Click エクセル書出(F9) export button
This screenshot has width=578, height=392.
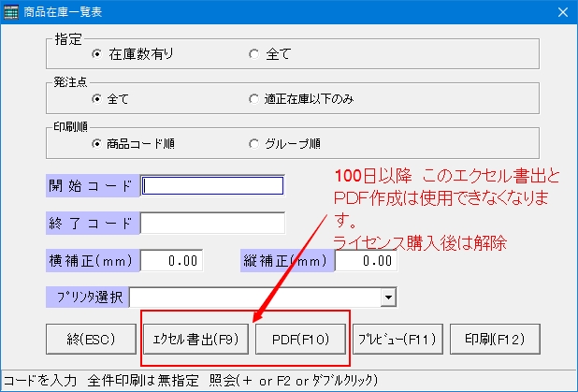tap(195, 341)
